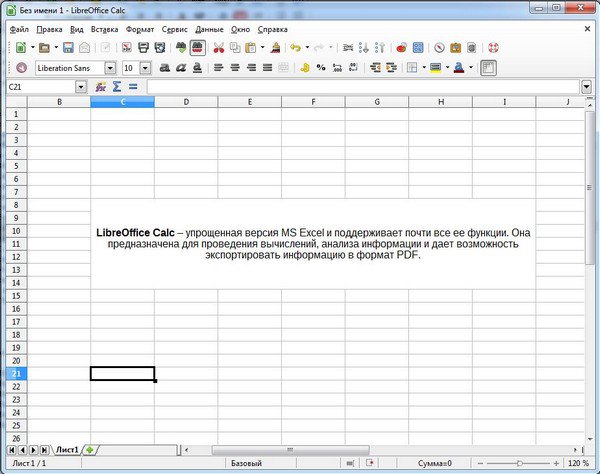Open the Function Wizard icon

100,87
